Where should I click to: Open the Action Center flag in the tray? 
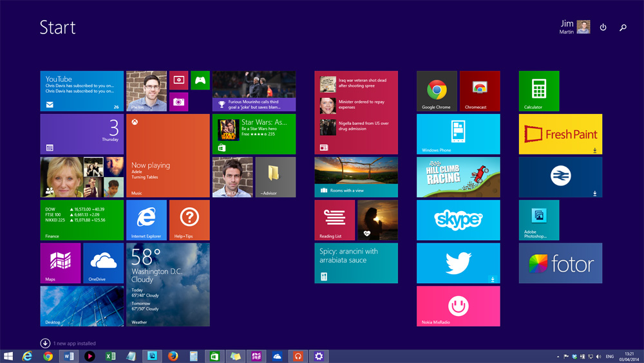point(566,357)
